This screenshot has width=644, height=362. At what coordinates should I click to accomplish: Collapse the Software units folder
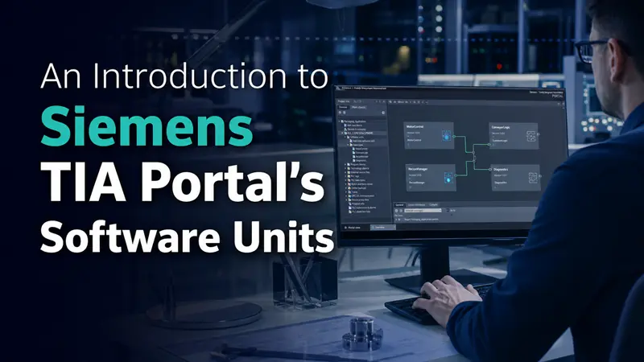pyautogui.click(x=345, y=137)
